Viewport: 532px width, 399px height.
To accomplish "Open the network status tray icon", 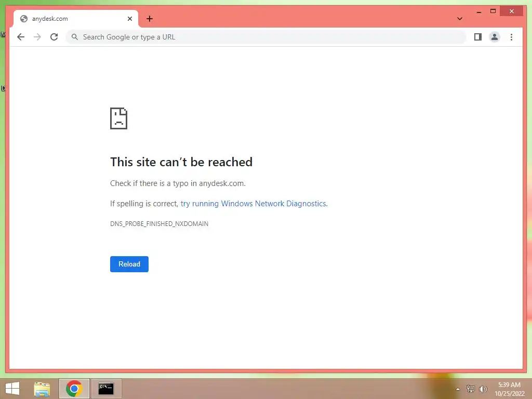I will pos(471,389).
